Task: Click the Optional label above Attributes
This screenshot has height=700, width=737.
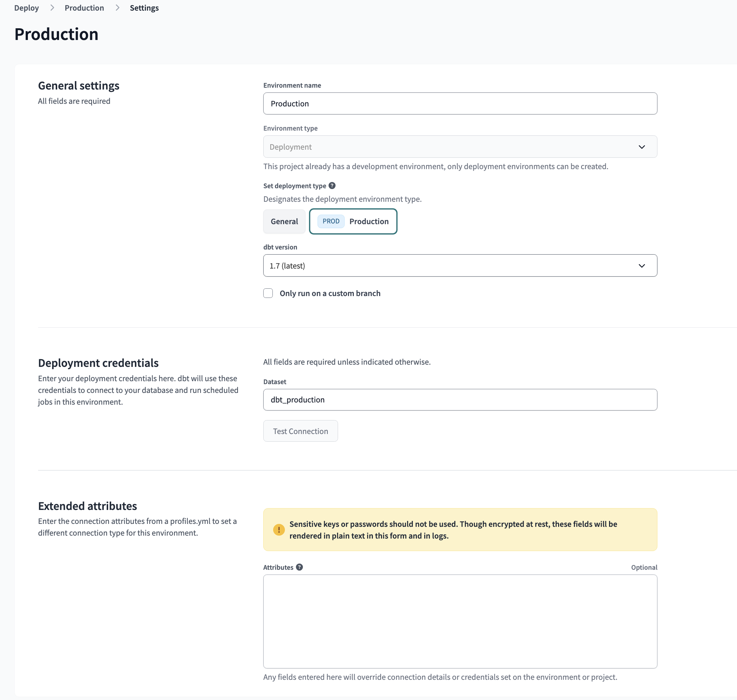Action: tap(644, 567)
